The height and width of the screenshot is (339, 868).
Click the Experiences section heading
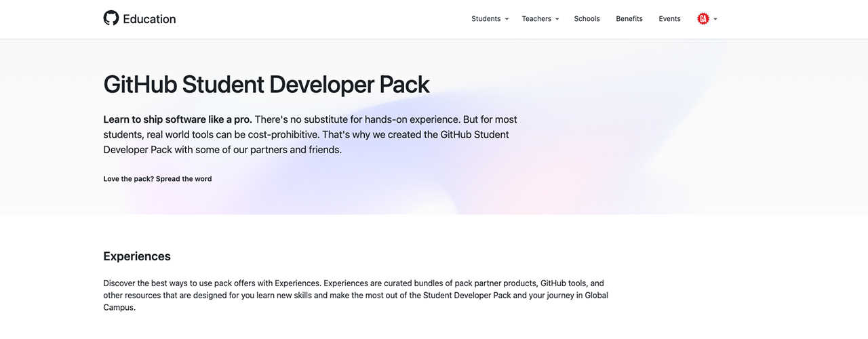tap(137, 256)
